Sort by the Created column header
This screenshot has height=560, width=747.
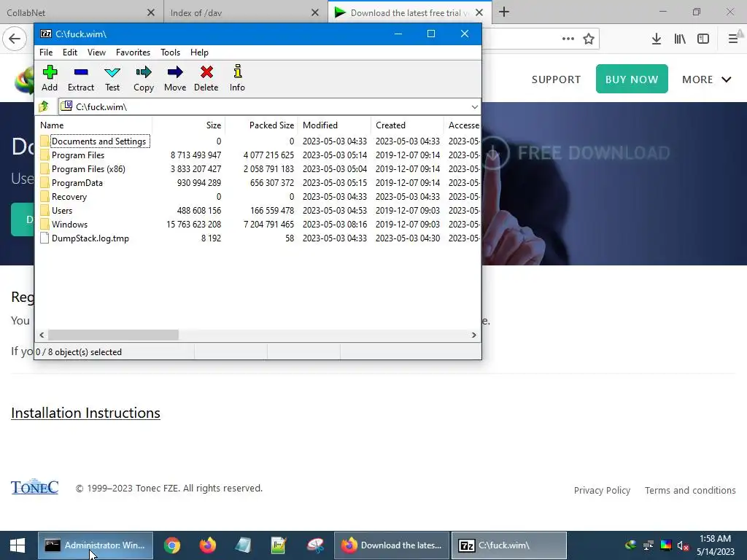coord(407,125)
